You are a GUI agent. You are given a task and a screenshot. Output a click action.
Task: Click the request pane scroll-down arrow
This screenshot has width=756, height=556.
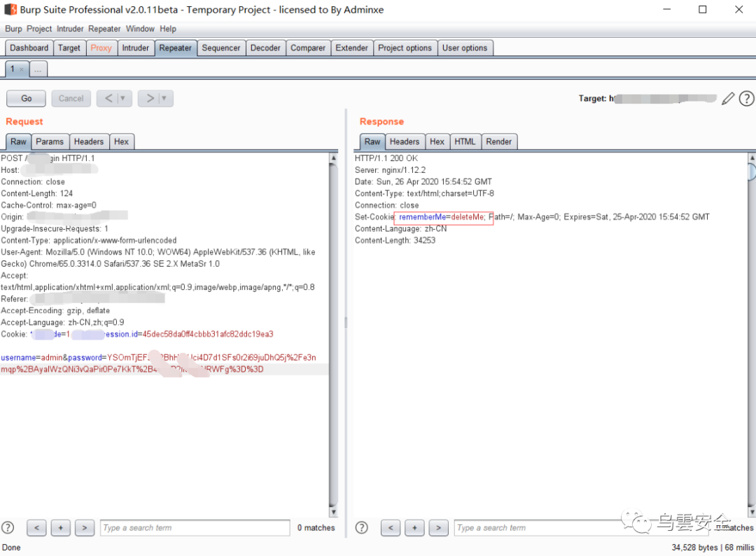tap(334, 512)
